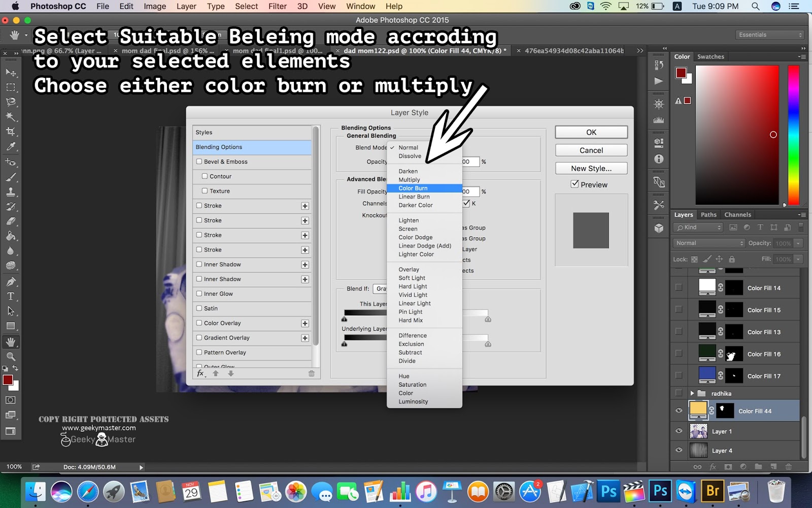The width and height of the screenshot is (812, 508).
Task: Enable the Bevel & Emboss checkbox
Action: [199, 162]
